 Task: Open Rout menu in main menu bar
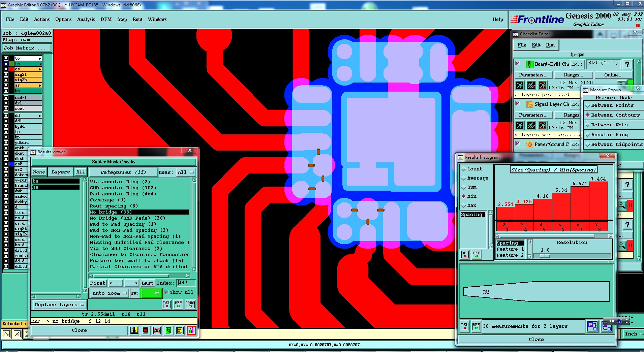[137, 20]
